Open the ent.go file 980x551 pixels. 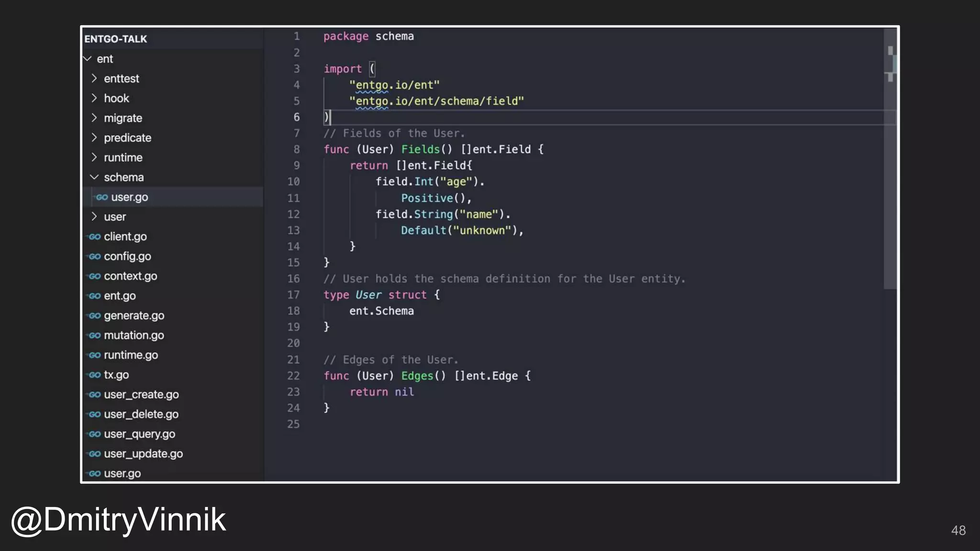click(120, 296)
